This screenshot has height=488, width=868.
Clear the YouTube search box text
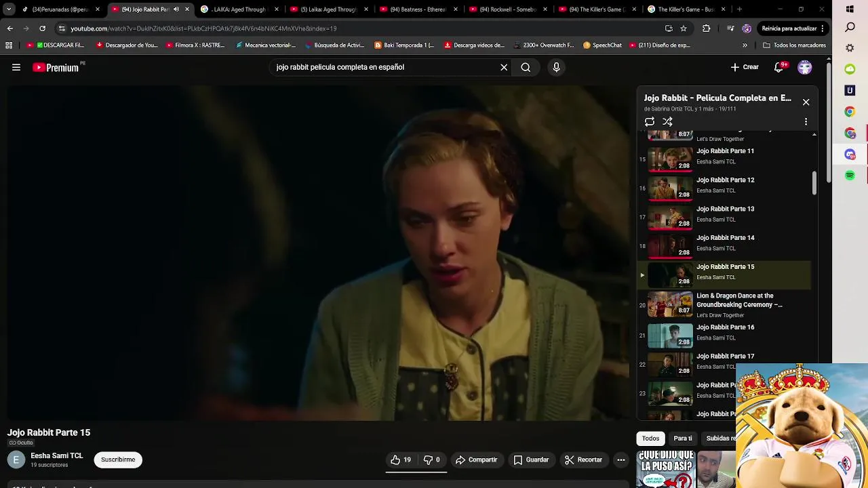pos(504,67)
